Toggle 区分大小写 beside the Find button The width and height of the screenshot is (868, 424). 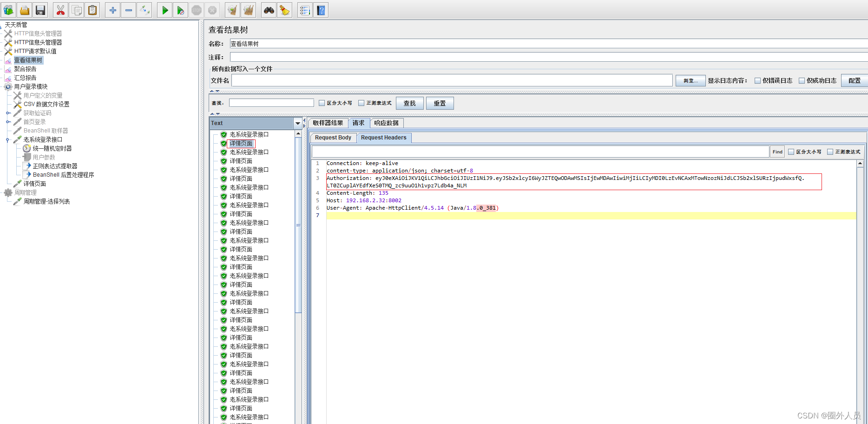click(x=791, y=152)
